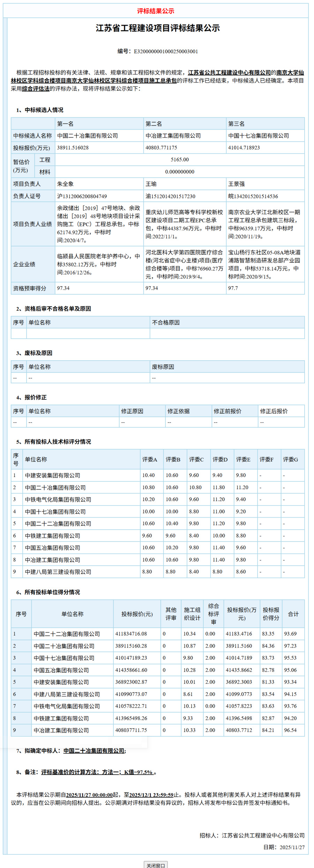Image resolution: width=314 pixels, height=868 pixels.
Task: Click the 合计 column header
Action: click(293, 614)
